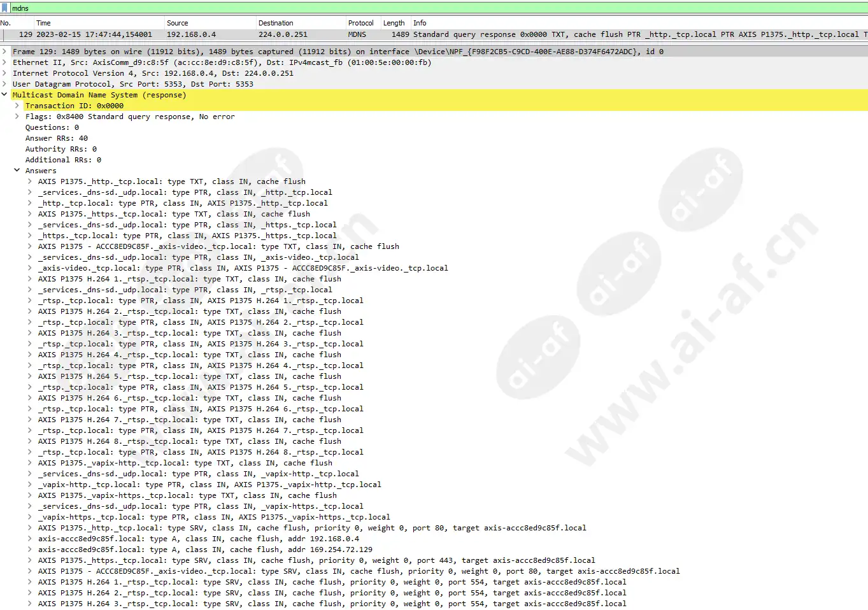Expand Internet Protocol Version 4 node
This screenshot has height=610, width=868.
(5, 73)
